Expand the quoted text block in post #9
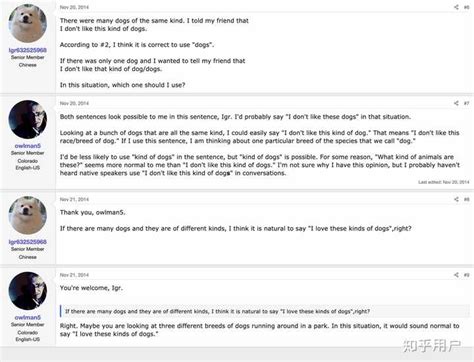The width and height of the screenshot is (474, 362). [265, 311]
